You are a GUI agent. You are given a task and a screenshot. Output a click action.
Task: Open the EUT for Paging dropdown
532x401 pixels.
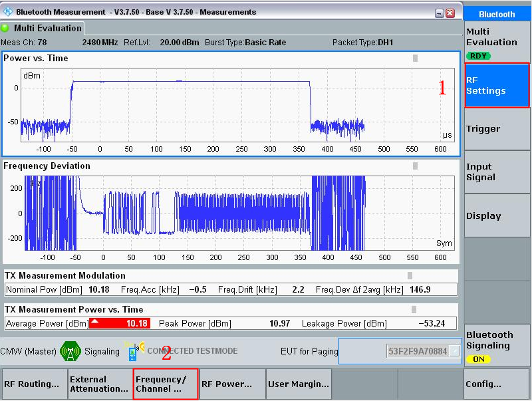click(x=454, y=351)
